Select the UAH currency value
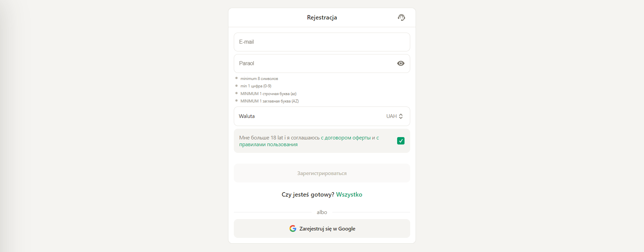The image size is (644, 252). pyautogui.click(x=391, y=116)
